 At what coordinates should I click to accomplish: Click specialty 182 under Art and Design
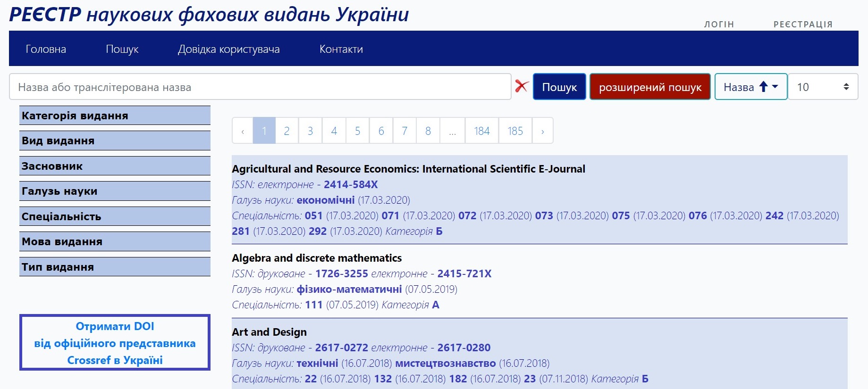click(x=458, y=379)
